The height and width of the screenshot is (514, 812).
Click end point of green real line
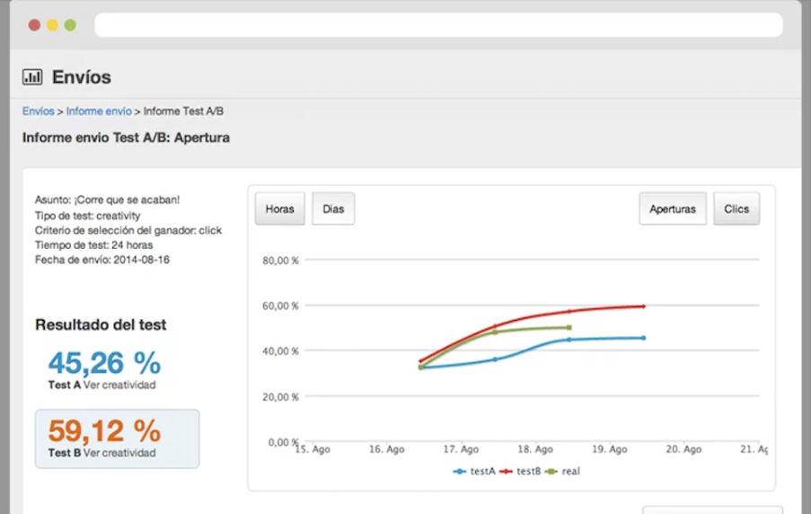pos(569,327)
